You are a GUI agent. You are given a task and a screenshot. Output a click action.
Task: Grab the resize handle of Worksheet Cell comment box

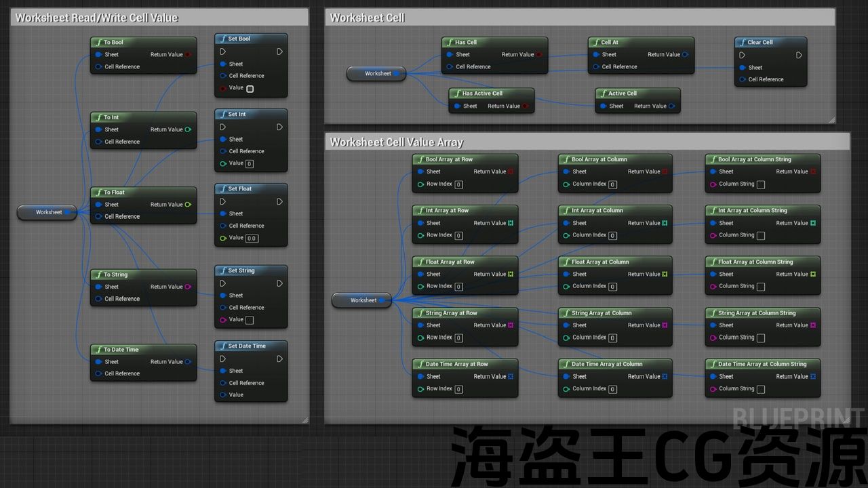coord(831,120)
